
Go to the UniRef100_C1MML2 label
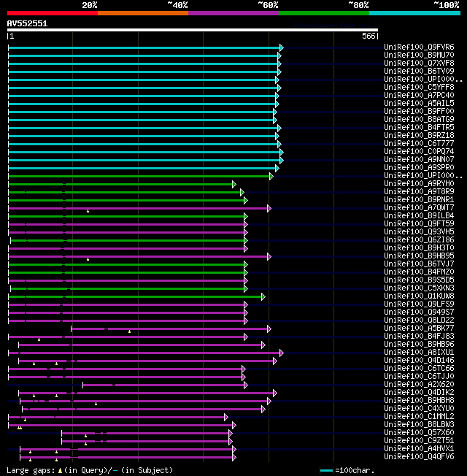(x=419, y=417)
